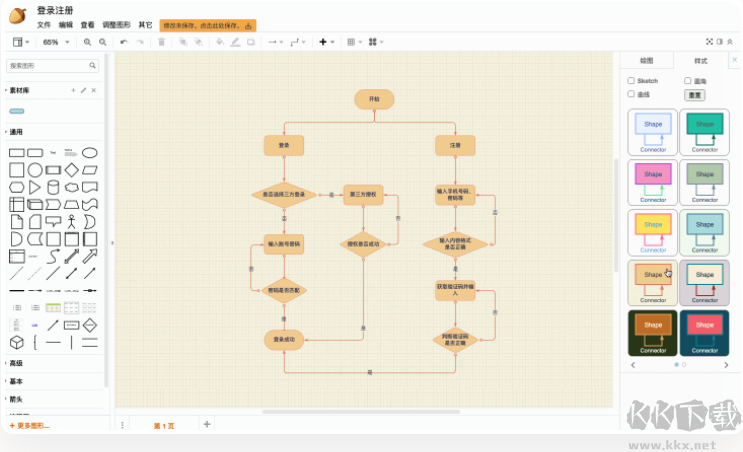Click the undo arrow in the toolbar
The height and width of the screenshot is (452, 743).
click(123, 42)
